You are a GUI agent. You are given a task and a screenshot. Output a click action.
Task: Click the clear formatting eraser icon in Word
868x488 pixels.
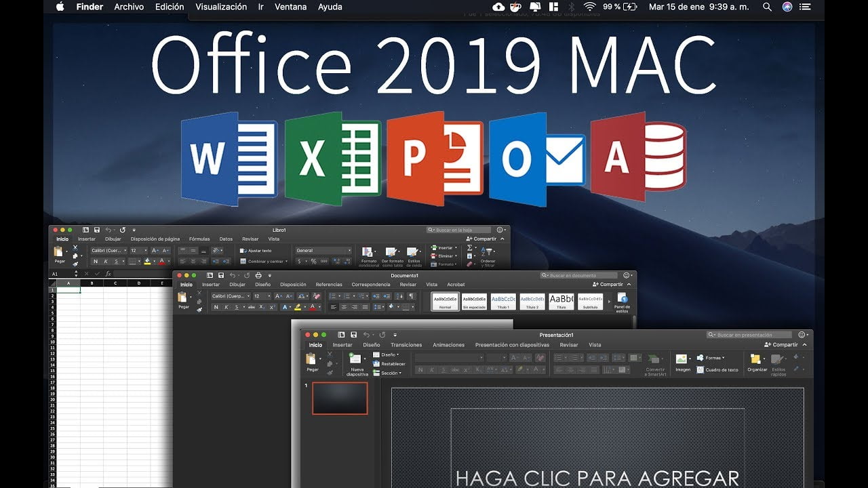pos(316,296)
